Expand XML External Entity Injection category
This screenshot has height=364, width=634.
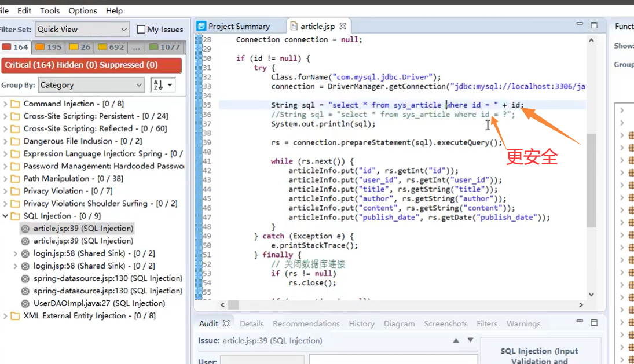point(5,316)
